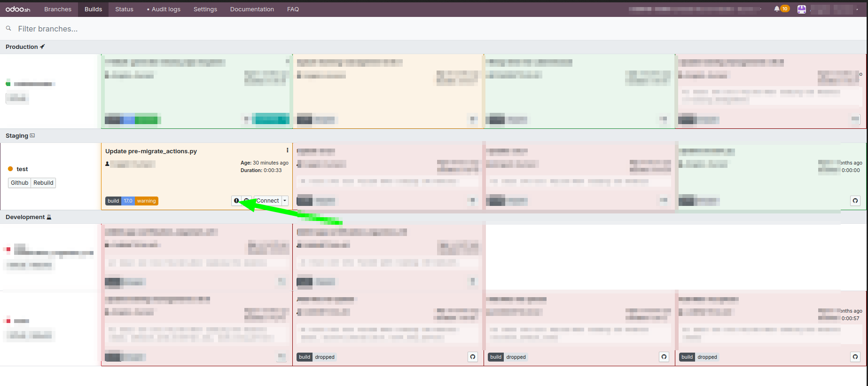Expand the Connect dropdown arrow

click(285, 201)
